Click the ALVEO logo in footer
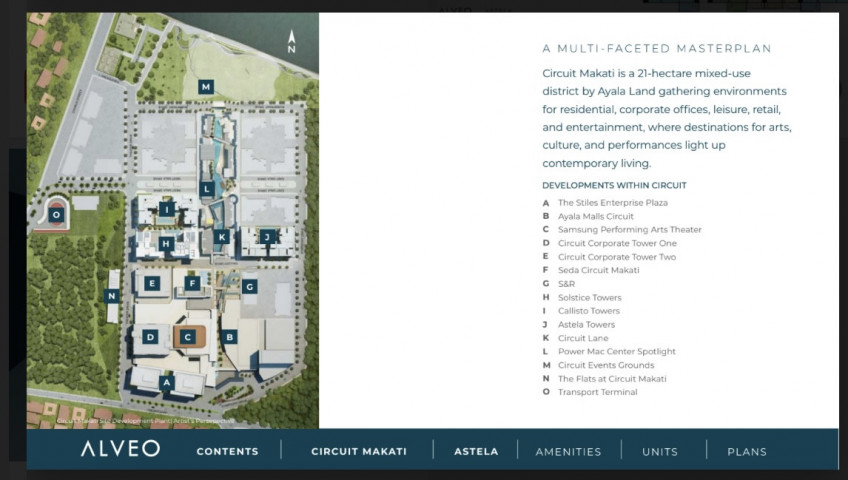Image resolution: width=848 pixels, height=480 pixels. coord(121,449)
